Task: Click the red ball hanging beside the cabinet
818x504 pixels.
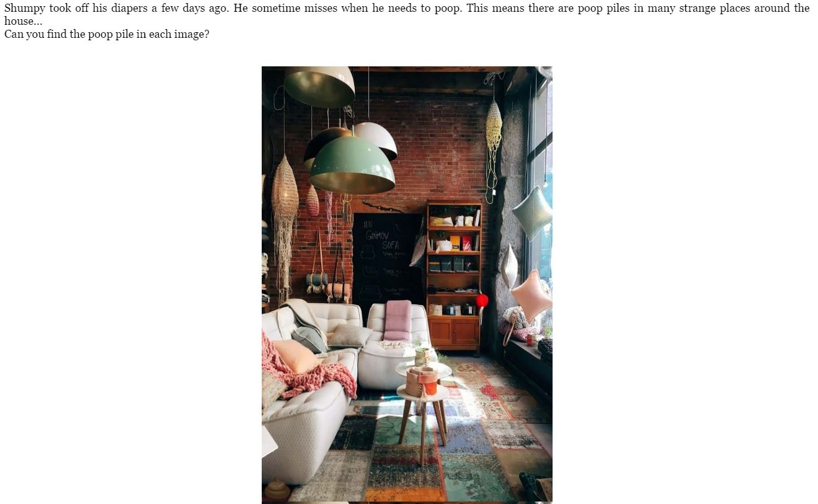Action: click(482, 301)
